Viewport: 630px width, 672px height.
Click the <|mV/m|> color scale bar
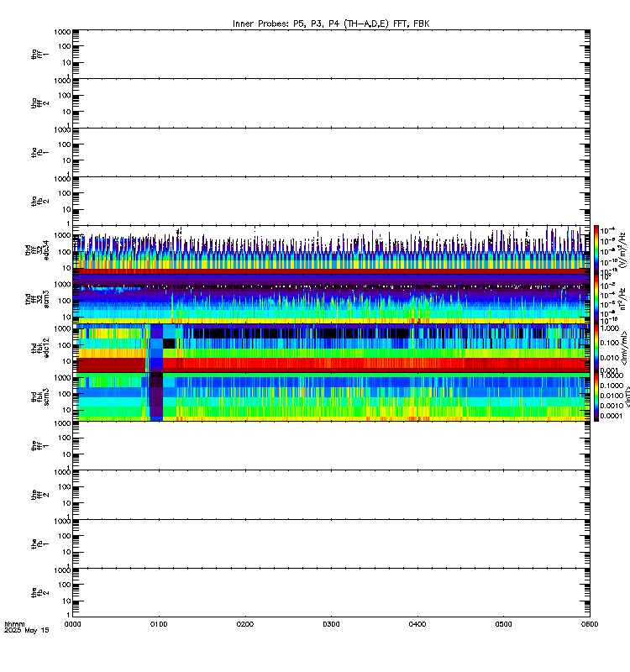coord(596,348)
